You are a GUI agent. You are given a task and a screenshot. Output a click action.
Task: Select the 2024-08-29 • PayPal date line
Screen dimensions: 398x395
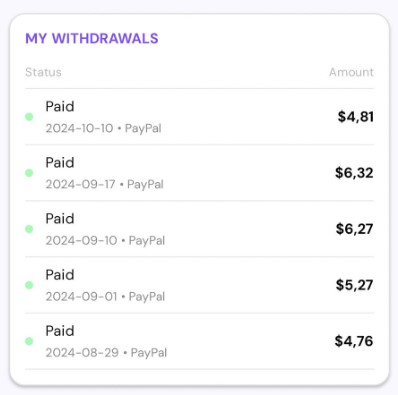(106, 353)
